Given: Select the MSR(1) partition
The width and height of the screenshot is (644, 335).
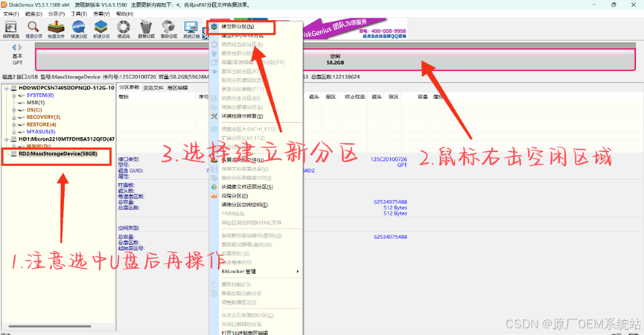Looking at the screenshot, I should (x=35, y=103).
